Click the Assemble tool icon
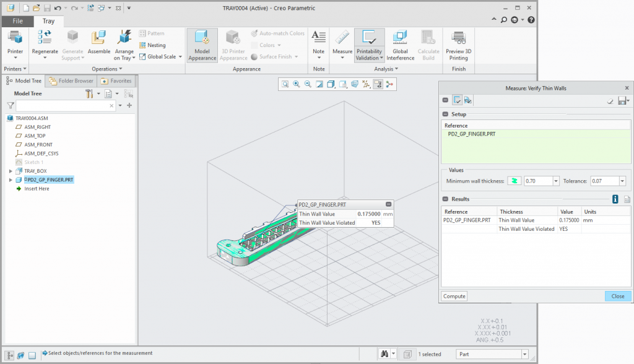 coord(98,37)
